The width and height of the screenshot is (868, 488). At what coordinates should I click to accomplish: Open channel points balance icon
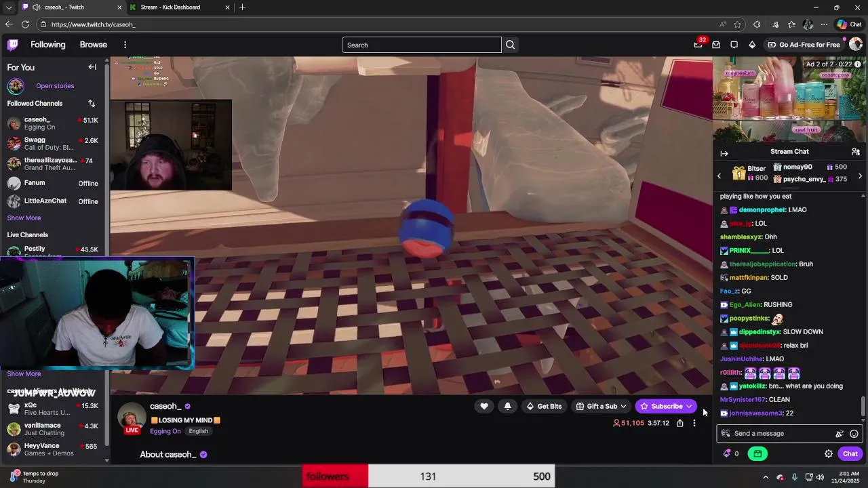click(731, 454)
